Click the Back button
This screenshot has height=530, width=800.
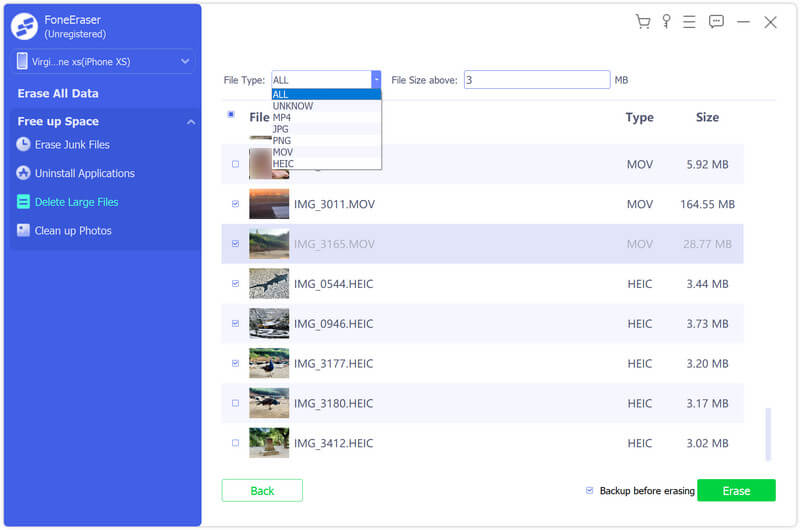(262, 491)
